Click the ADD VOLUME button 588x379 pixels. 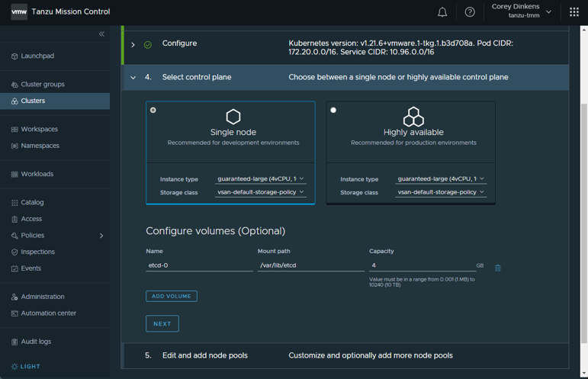172,296
